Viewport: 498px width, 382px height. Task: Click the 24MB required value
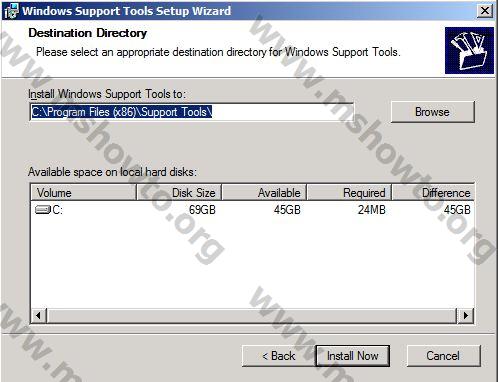(x=372, y=210)
